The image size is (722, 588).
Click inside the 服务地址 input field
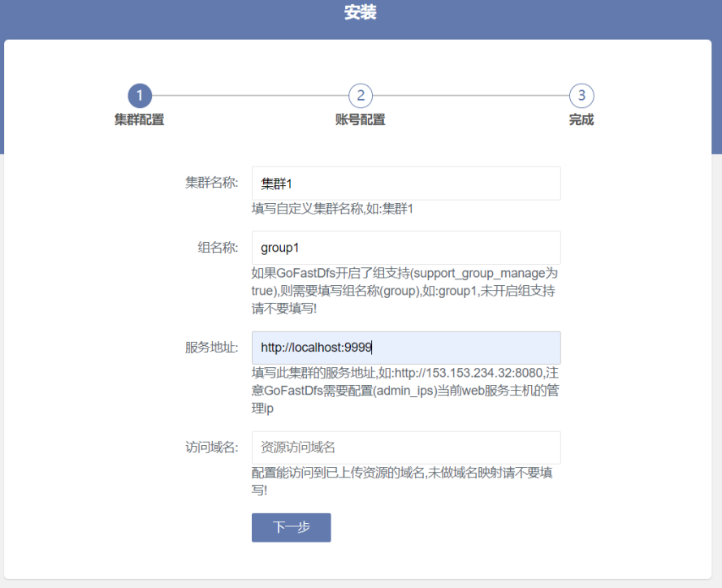click(x=406, y=348)
